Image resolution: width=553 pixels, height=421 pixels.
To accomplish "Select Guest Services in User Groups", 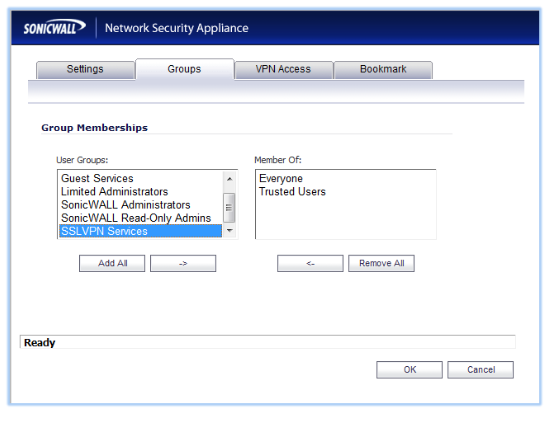I will 141,178.
